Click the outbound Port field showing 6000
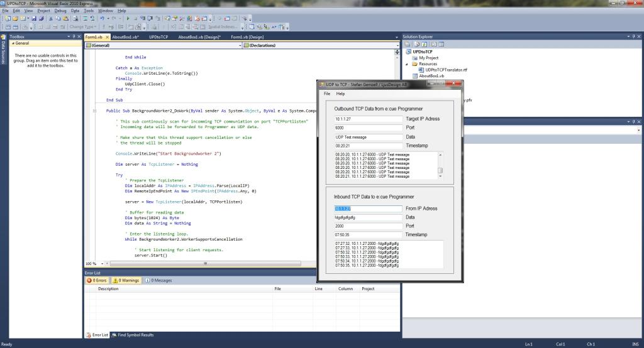644x348 pixels. 369,128
